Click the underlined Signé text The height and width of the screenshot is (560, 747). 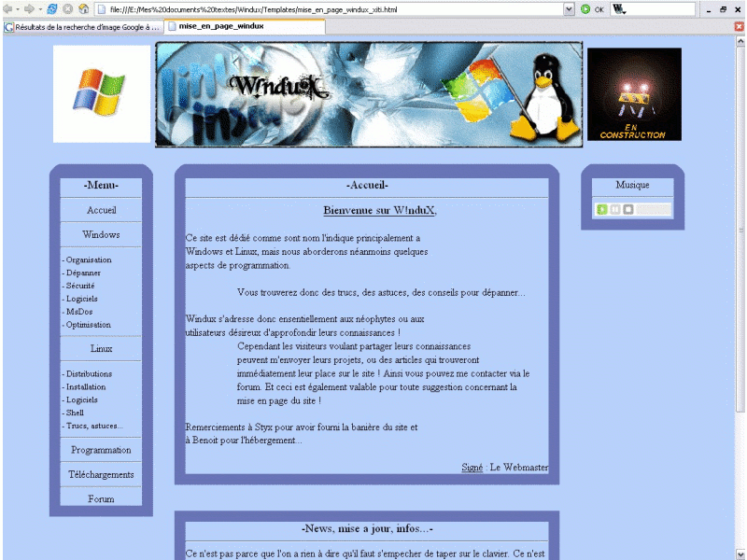(472, 468)
